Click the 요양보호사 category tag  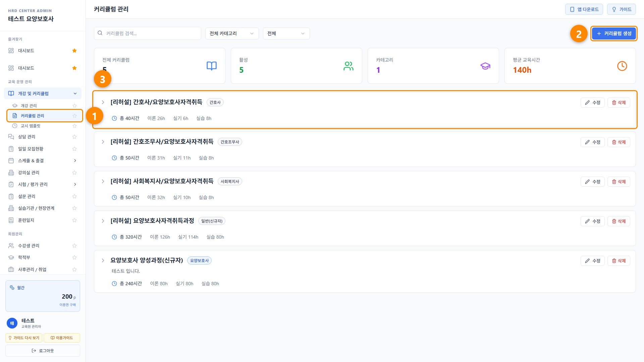coord(199,260)
